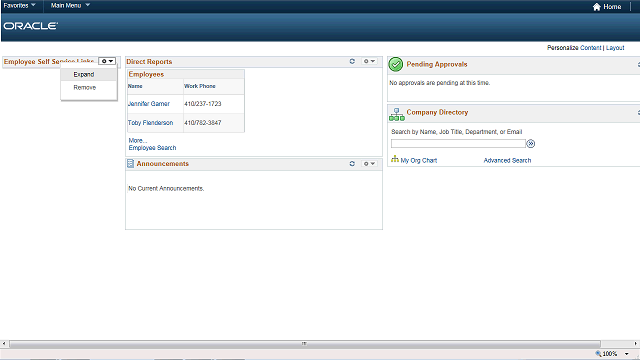Click the My Org Chart icon
This screenshot has height=360, width=640.
395,159
